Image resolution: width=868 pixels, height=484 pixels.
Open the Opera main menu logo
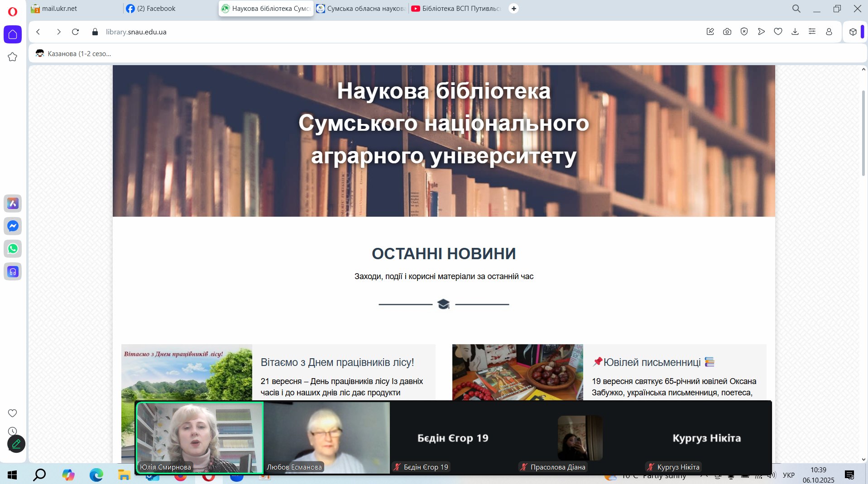pos(13,11)
